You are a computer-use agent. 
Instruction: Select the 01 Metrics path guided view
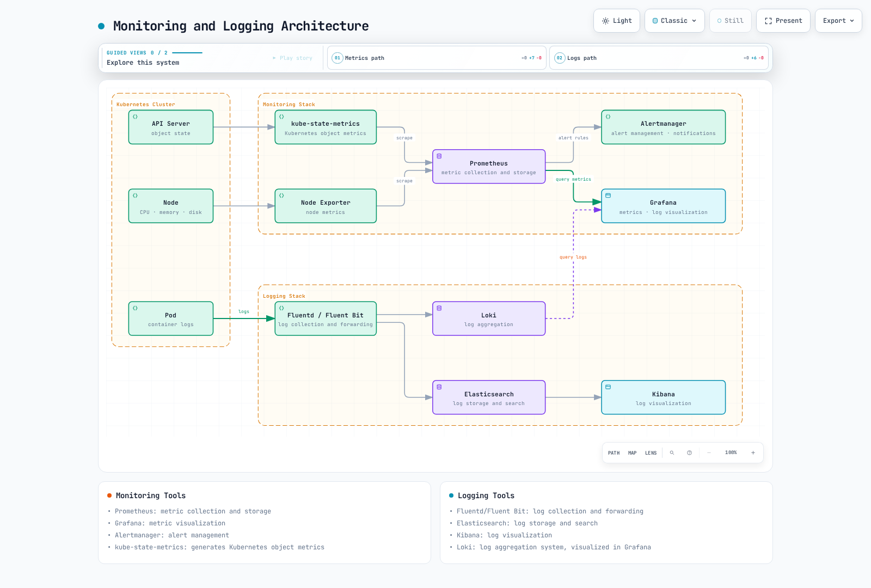click(x=437, y=58)
